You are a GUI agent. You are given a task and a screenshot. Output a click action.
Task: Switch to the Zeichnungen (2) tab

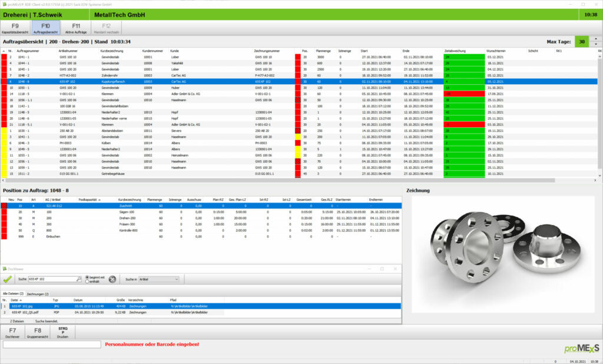[38, 293]
